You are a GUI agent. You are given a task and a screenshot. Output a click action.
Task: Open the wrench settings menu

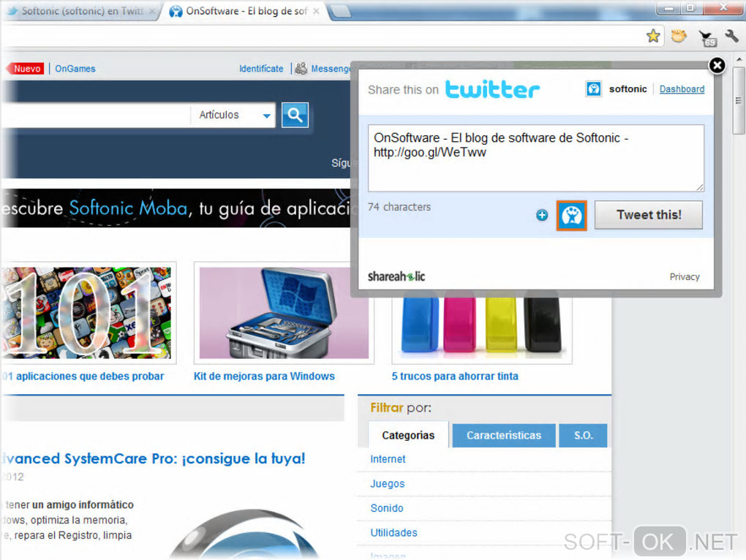[x=731, y=36]
